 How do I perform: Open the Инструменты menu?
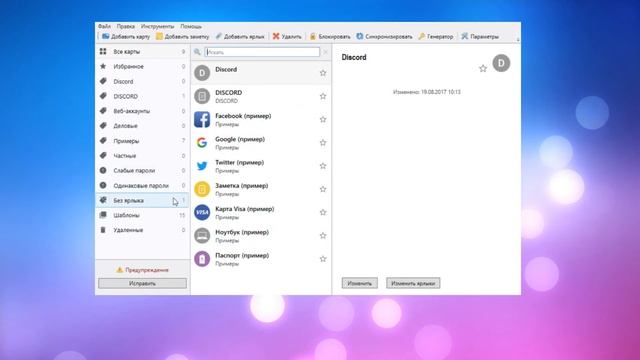pyautogui.click(x=158, y=26)
